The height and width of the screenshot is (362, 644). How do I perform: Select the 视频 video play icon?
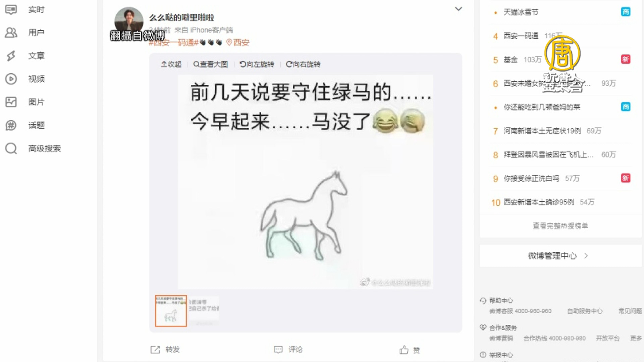click(11, 79)
